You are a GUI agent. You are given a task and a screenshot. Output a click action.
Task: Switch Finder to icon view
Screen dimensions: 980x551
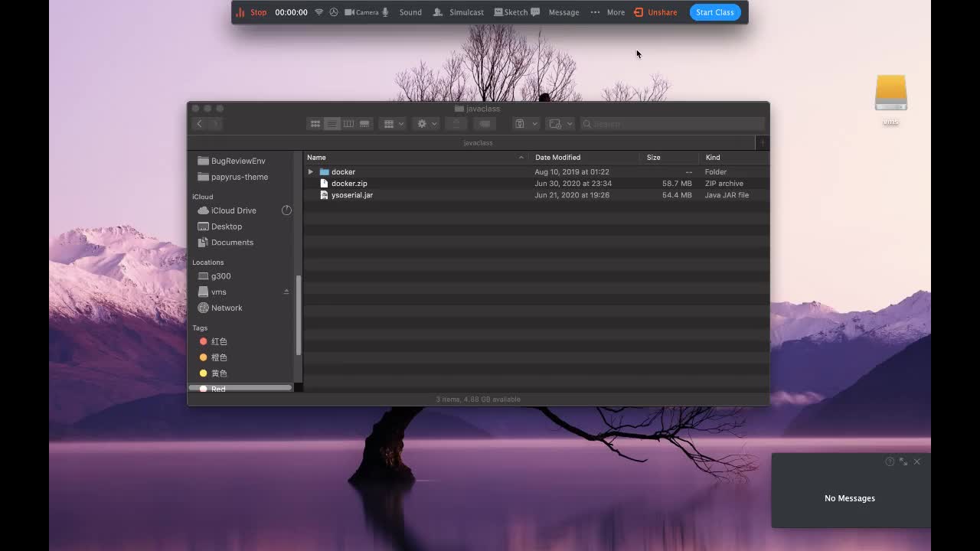[315, 124]
